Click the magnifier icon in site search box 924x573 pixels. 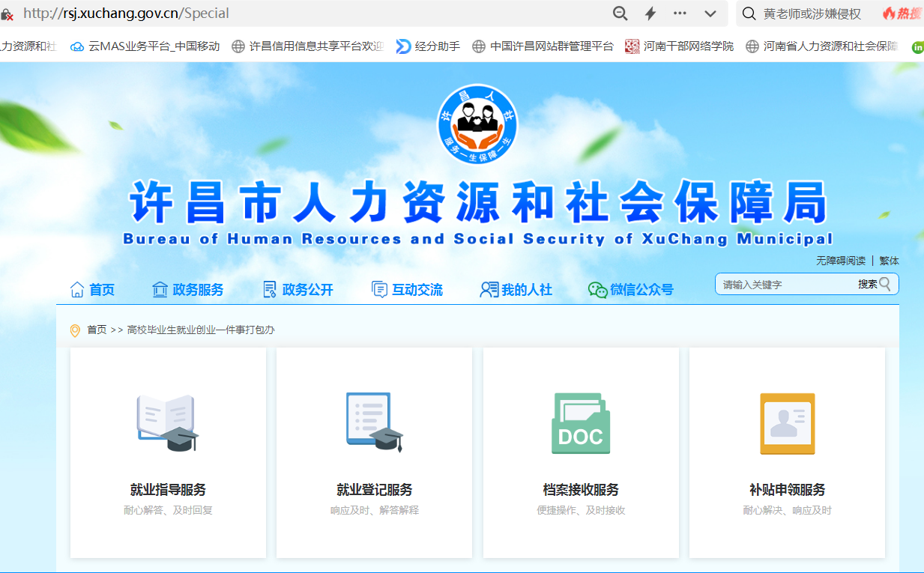pos(885,284)
